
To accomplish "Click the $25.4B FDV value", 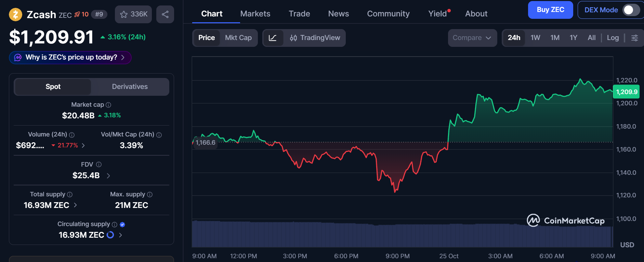I will [x=86, y=175].
